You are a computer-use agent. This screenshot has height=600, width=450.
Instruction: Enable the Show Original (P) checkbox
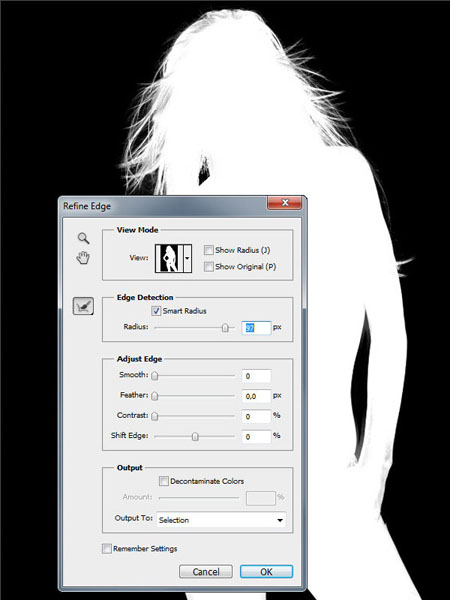point(209,267)
